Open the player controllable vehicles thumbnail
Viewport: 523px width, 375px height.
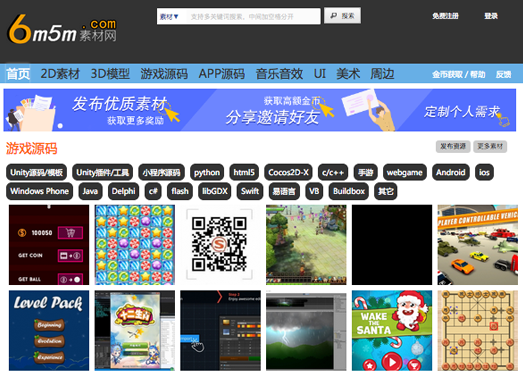(478, 245)
